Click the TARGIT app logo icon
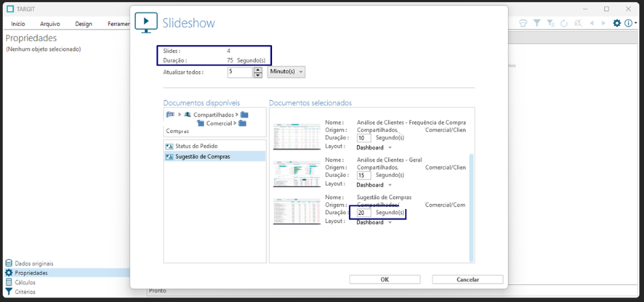This screenshot has width=644, height=302. pos(11,9)
